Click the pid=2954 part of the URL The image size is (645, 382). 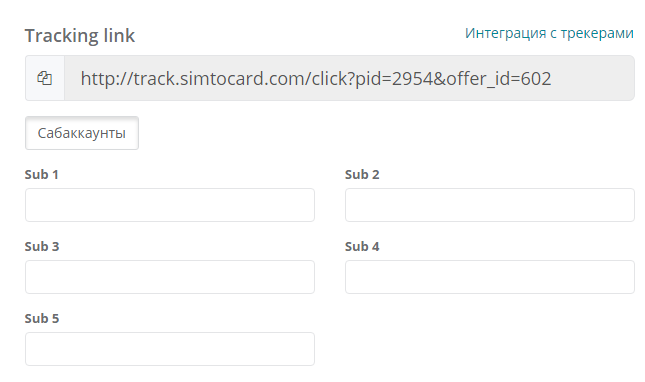(394, 79)
